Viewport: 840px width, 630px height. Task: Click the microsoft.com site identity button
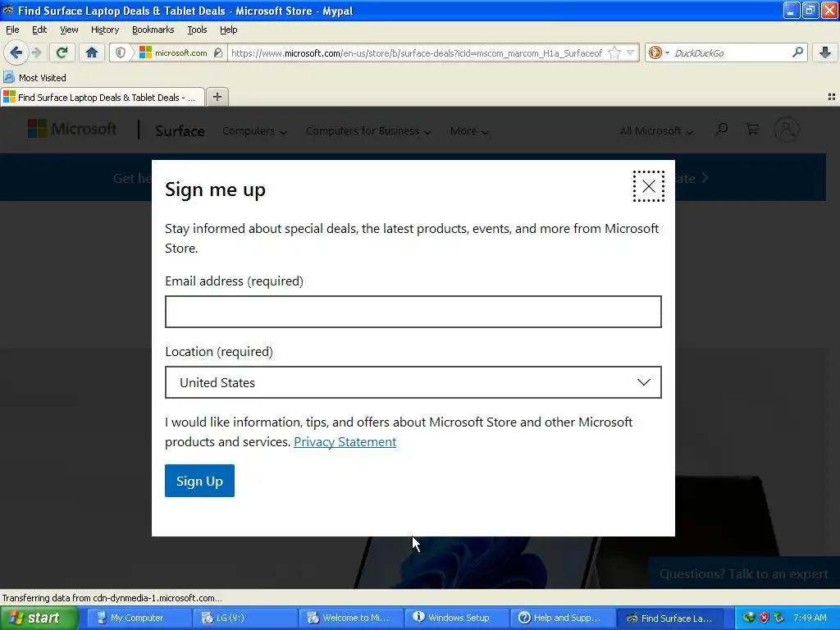[173, 52]
